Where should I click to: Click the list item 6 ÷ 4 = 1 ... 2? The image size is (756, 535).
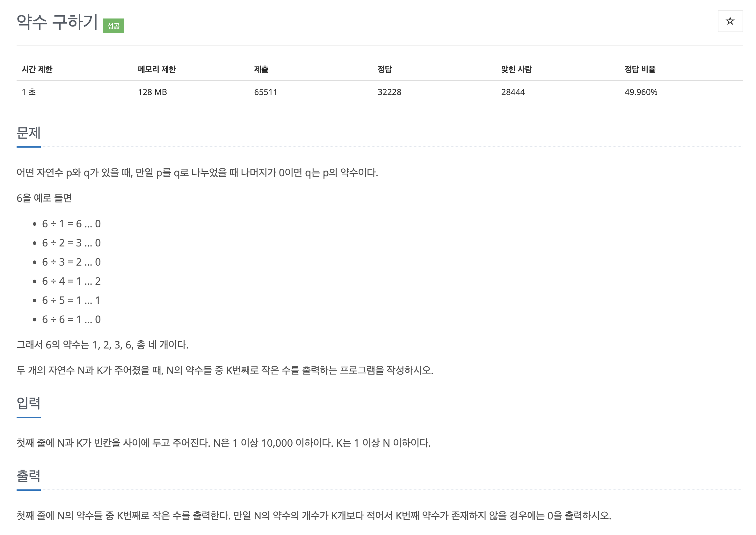(71, 281)
